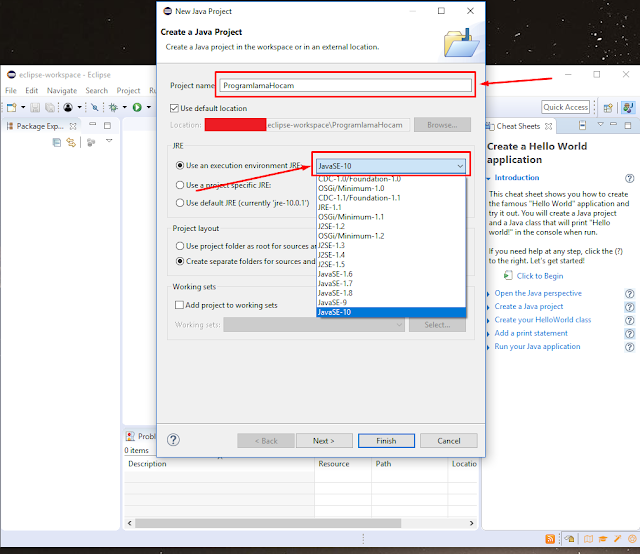Click the What's New wand icon
Image resolution: width=640 pixels, height=554 pixels.
tap(618, 539)
